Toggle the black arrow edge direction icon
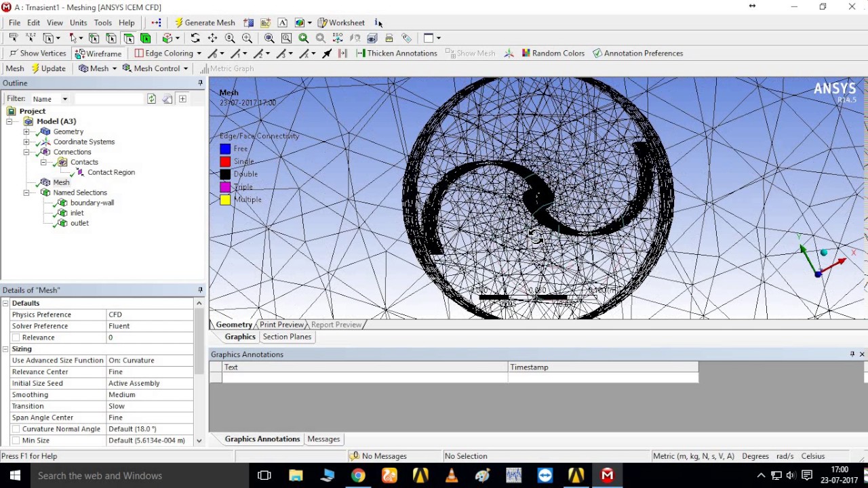 (x=327, y=53)
